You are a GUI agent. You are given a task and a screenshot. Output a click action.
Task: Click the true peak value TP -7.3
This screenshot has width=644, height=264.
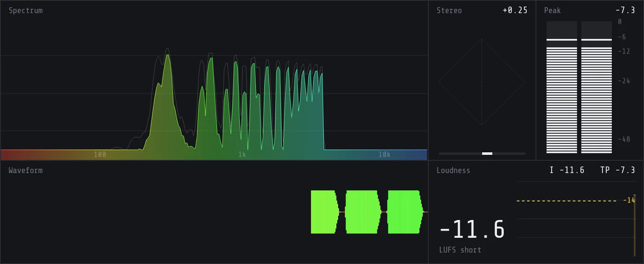coord(618,170)
